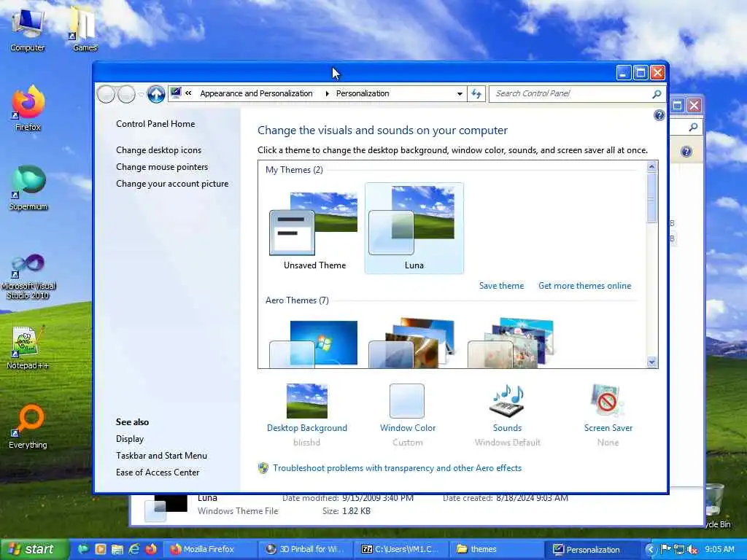Open help icon in the background themes window
747x560 pixels.
[x=686, y=152]
